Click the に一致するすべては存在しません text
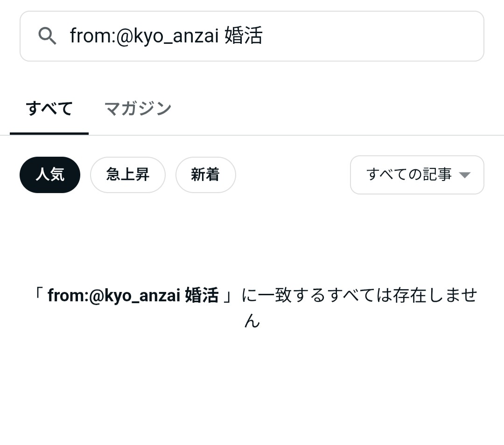This screenshot has width=504, height=445. click(359, 295)
